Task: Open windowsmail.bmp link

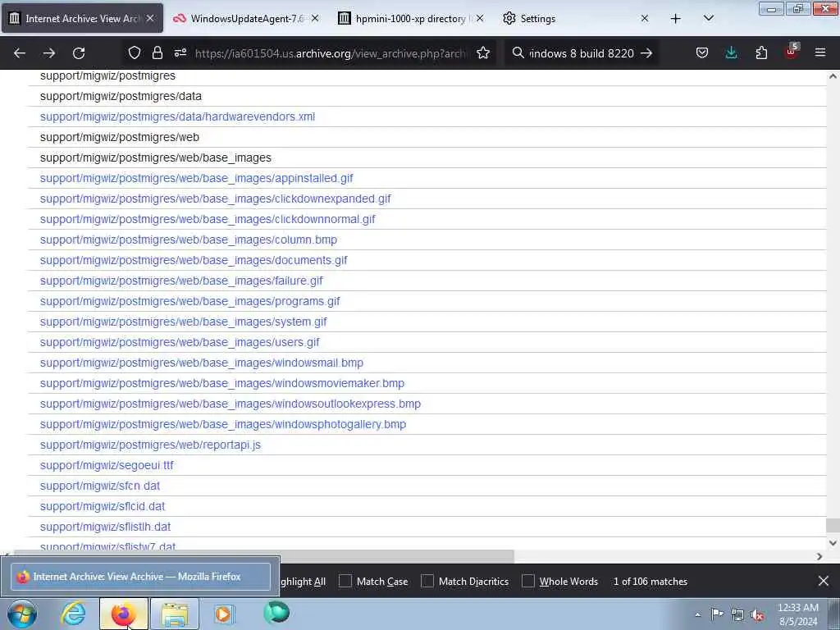Action: [202, 363]
